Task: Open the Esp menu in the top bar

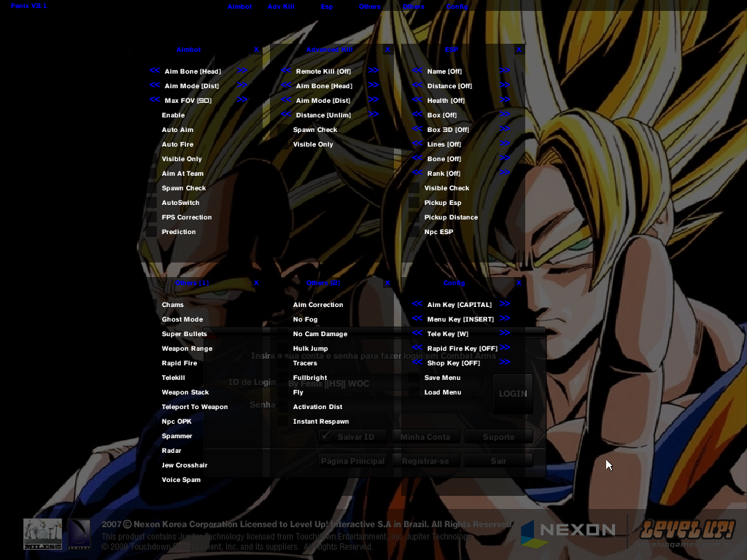Action: pyautogui.click(x=326, y=7)
